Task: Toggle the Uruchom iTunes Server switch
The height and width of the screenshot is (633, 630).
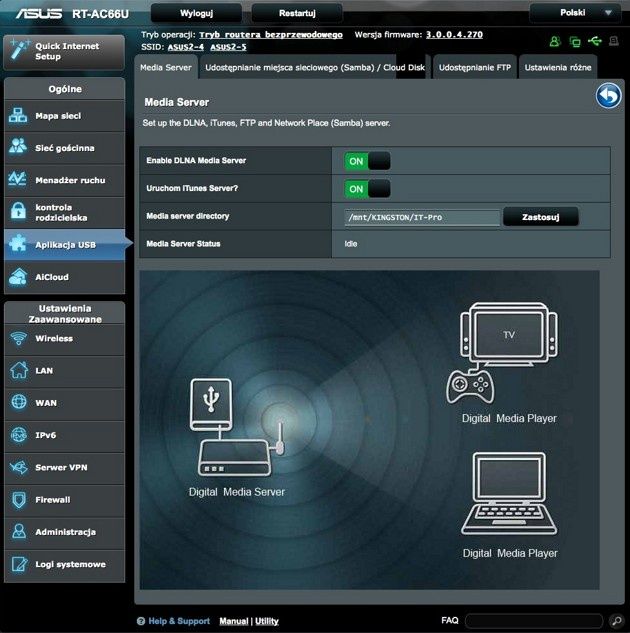Action: pos(367,189)
